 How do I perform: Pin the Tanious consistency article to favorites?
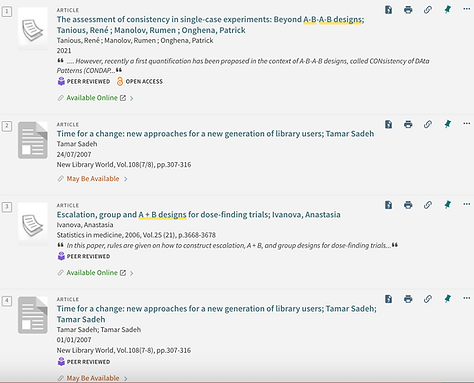click(448, 10)
